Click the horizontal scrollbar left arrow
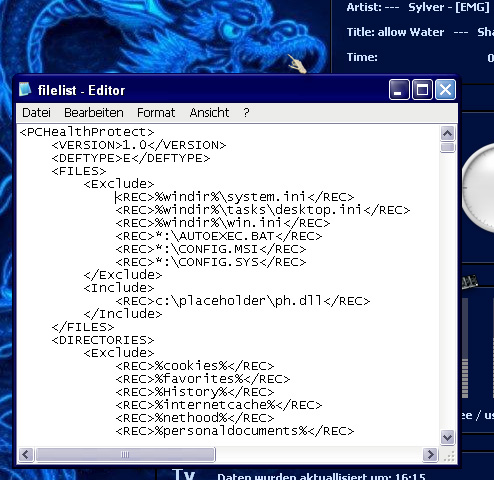The height and width of the screenshot is (480, 494). tap(26, 454)
